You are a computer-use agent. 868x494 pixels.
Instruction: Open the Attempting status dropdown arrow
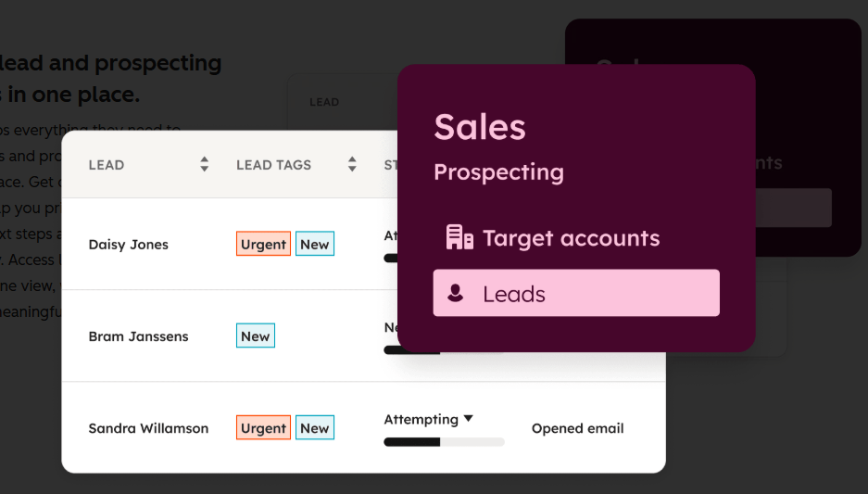(x=469, y=419)
